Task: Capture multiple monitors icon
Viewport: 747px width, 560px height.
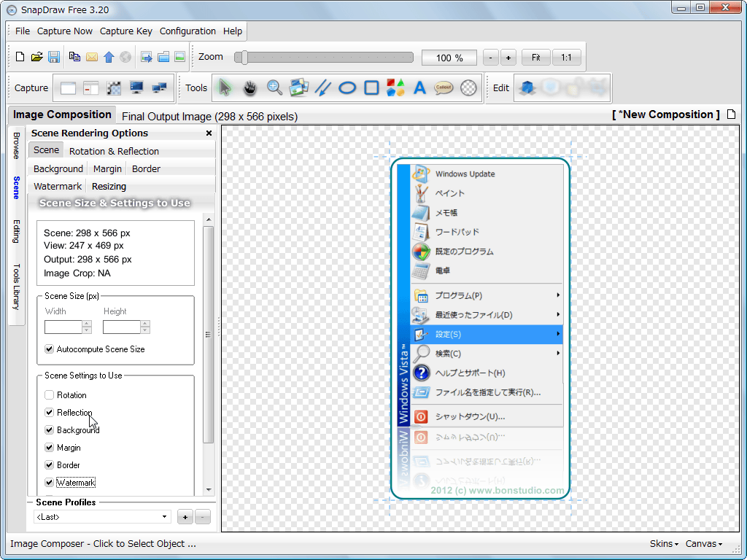Action: pyautogui.click(x=159, y=87)
